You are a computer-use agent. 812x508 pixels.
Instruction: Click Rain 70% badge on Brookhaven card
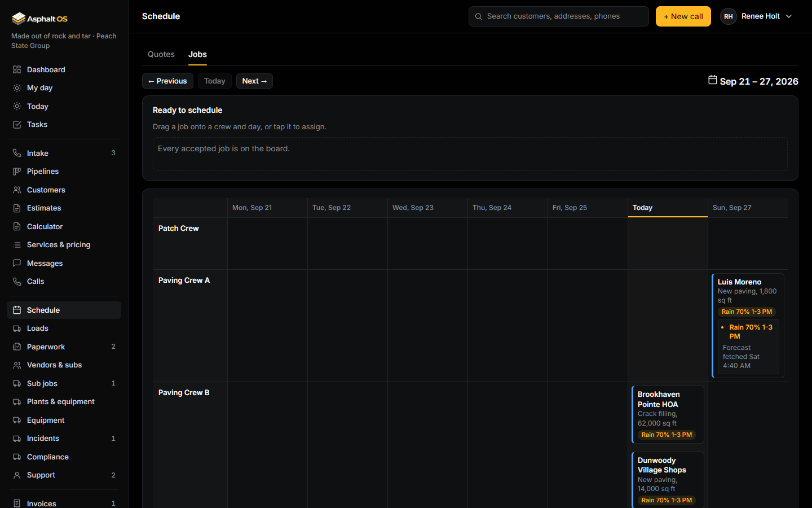pos(667,435)
